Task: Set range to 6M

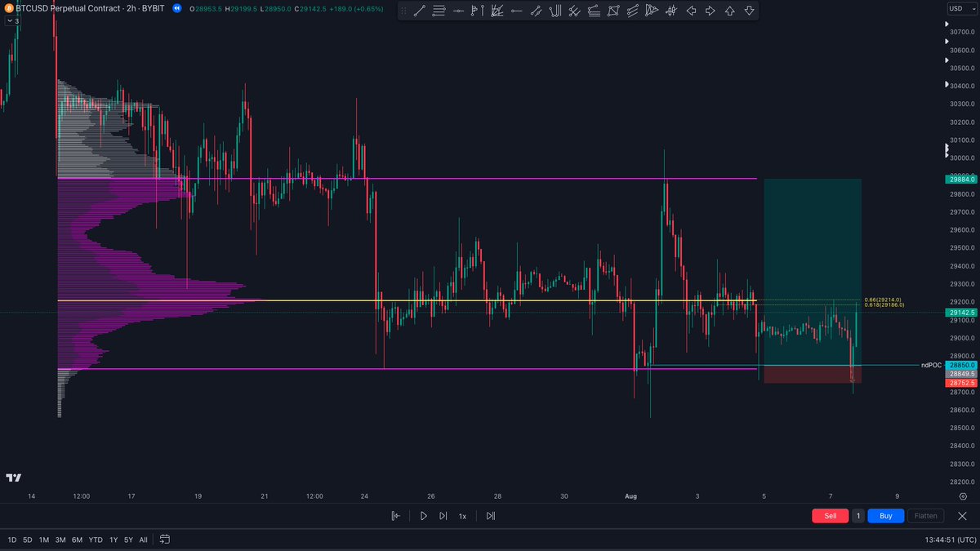Action: click(x=77, y=540)
